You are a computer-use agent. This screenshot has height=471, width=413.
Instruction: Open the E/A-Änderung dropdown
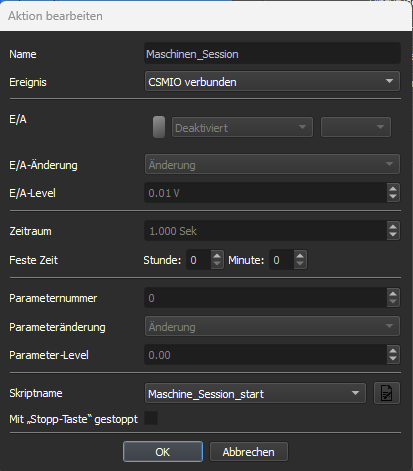pyautogui.click(x=272, y=164)
